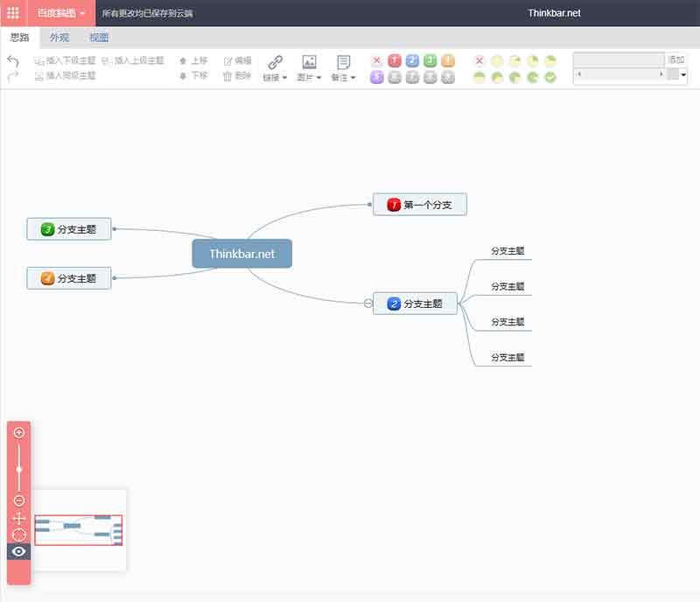Switch to the 外观 tab
Viewport: 700px width, 602px height.
(x=59, y=38)
